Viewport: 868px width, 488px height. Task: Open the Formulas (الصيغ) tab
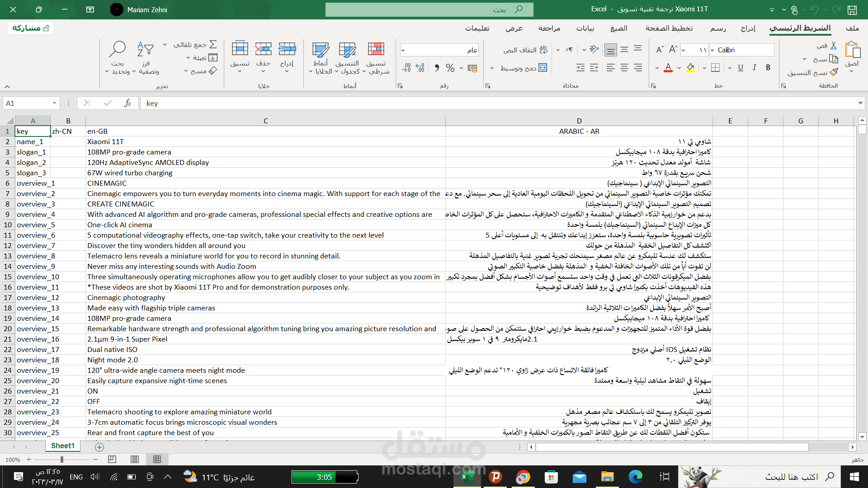(x=618, y=28)
